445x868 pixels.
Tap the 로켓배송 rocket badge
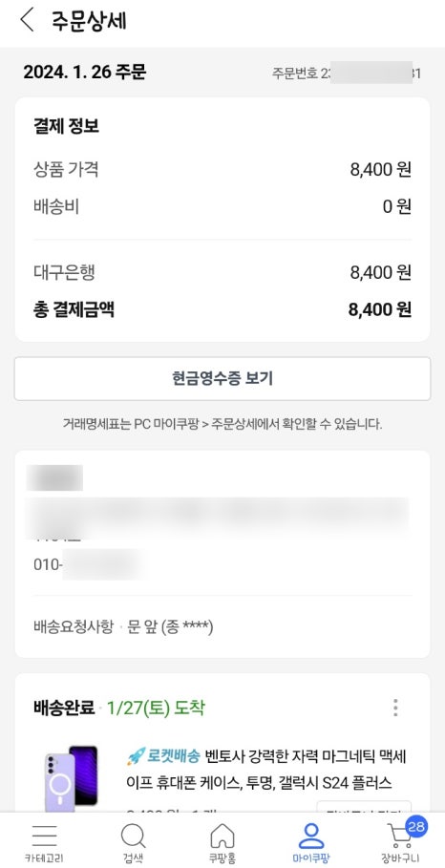162,755
